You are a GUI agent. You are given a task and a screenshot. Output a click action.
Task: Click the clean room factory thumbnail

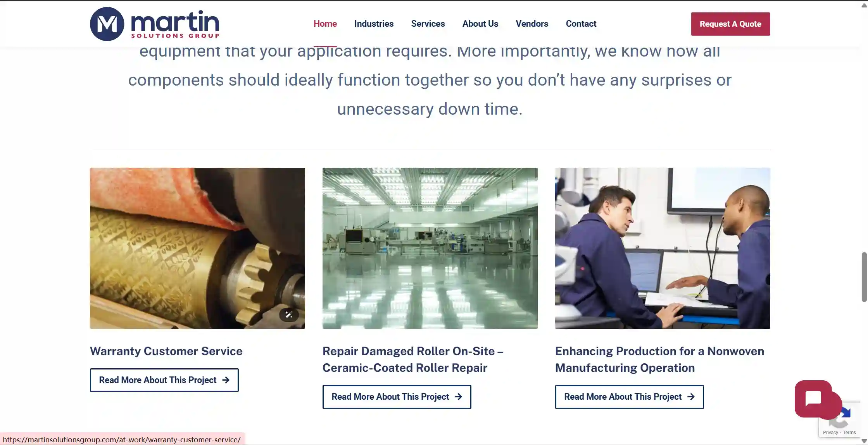430,248
